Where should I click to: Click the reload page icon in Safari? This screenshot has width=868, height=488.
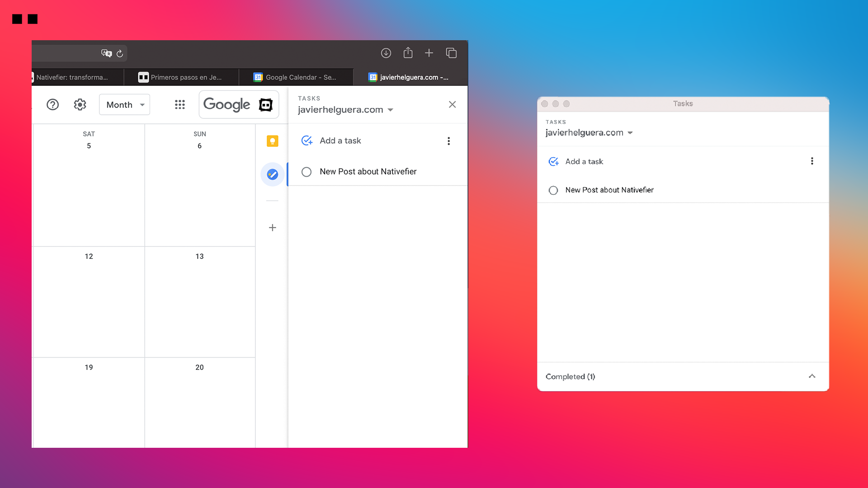[x=118, y=53]
